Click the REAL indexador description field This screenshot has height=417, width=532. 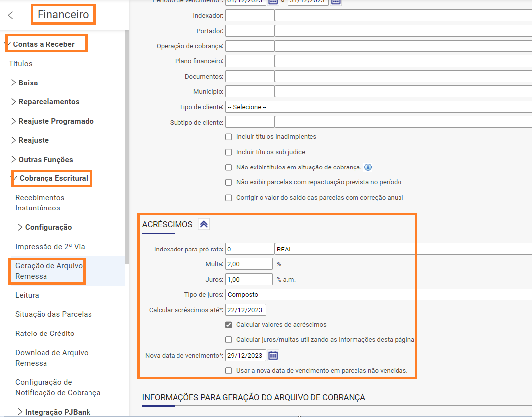click(x=403, y=249)
